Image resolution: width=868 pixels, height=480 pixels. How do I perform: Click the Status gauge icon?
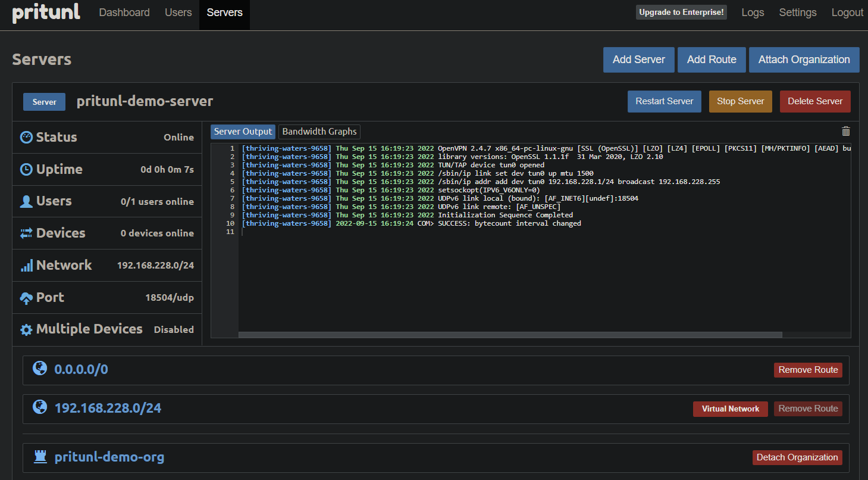tap(26, 138)
